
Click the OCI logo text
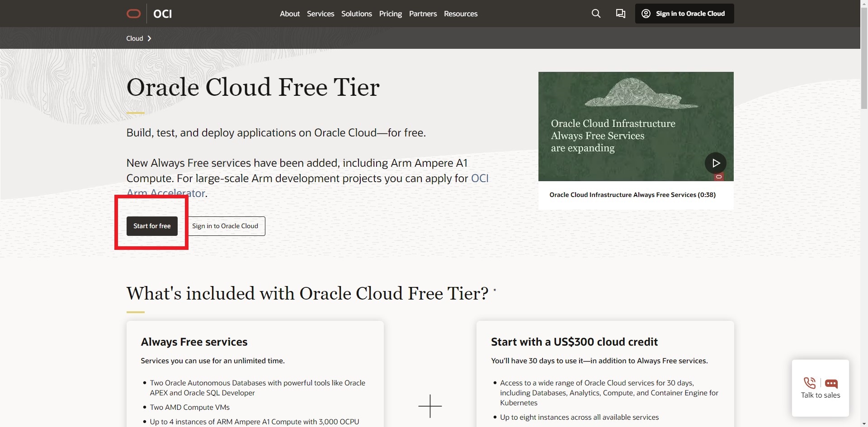pyautogui.click(x=162, y=14)
